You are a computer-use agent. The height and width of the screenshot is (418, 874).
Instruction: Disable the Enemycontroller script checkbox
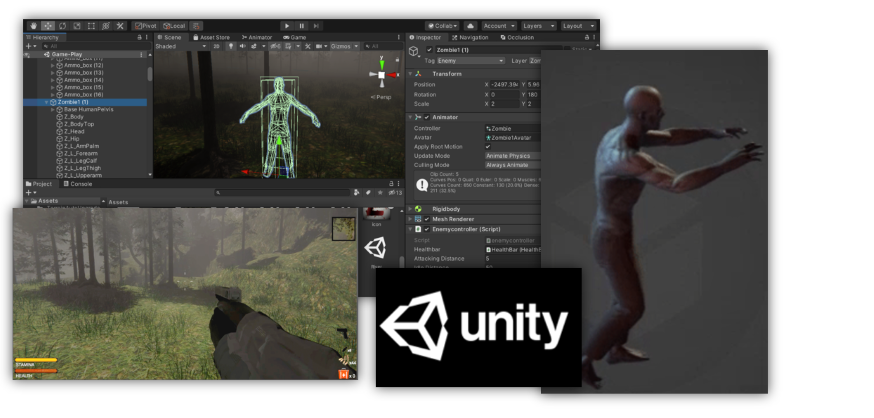427,229
